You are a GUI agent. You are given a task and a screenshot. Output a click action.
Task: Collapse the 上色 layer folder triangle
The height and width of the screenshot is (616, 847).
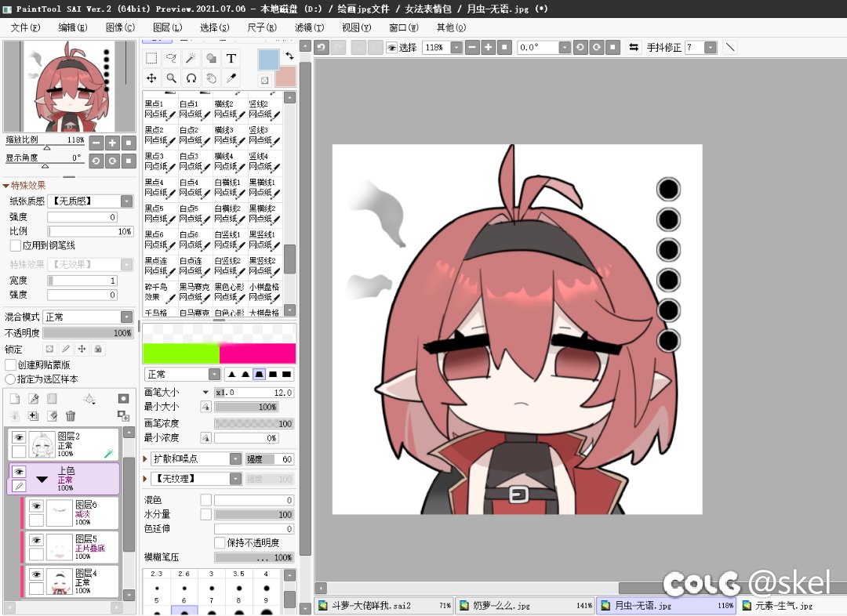tap(42, 480)
